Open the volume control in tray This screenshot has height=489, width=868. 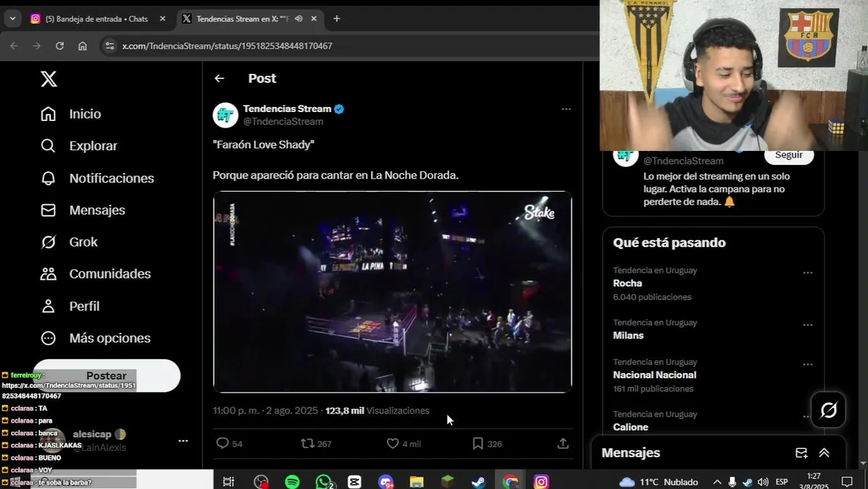point(763,482)
